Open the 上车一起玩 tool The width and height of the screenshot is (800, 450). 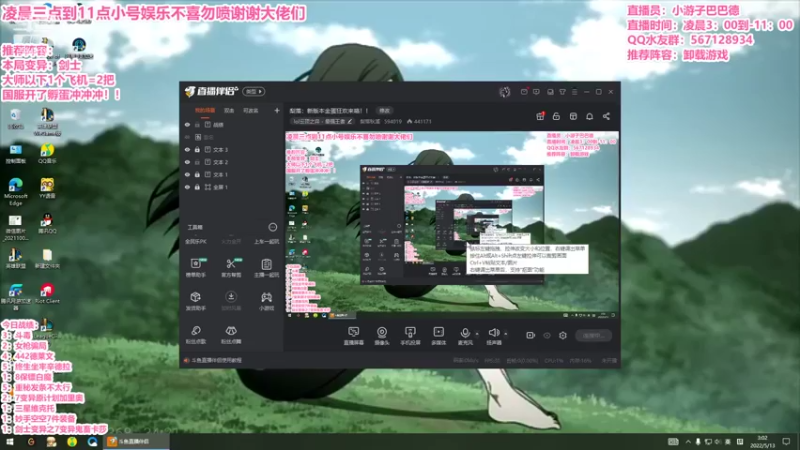[266, 241]
